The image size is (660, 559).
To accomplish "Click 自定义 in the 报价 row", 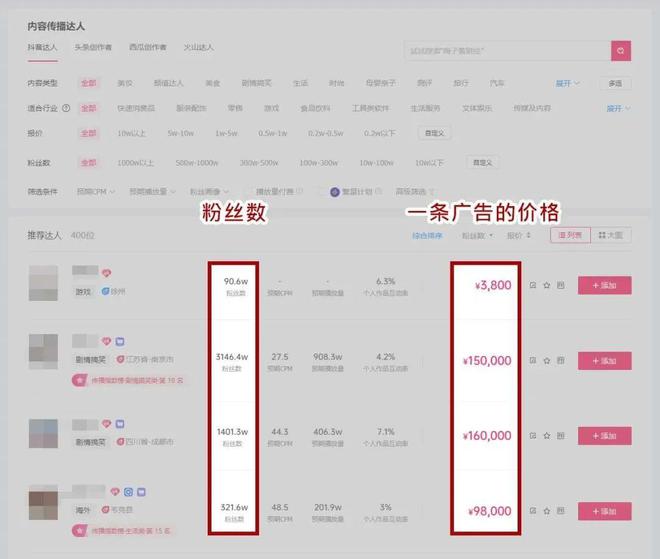I will [433, 133].
